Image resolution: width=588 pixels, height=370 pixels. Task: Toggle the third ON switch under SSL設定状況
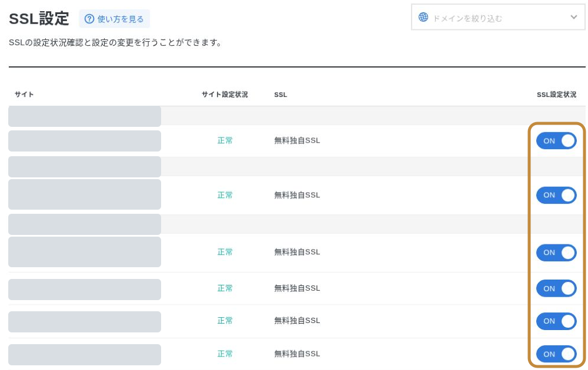click(x=556, y=253)
